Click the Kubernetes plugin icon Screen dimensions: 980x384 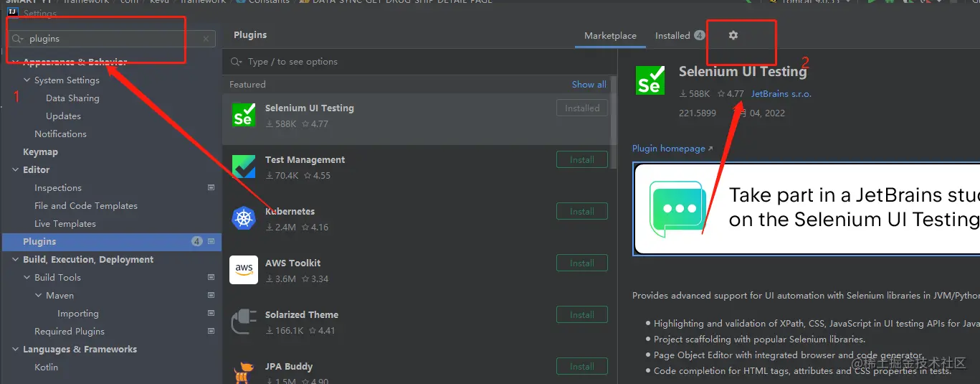(x=244, y=218)
